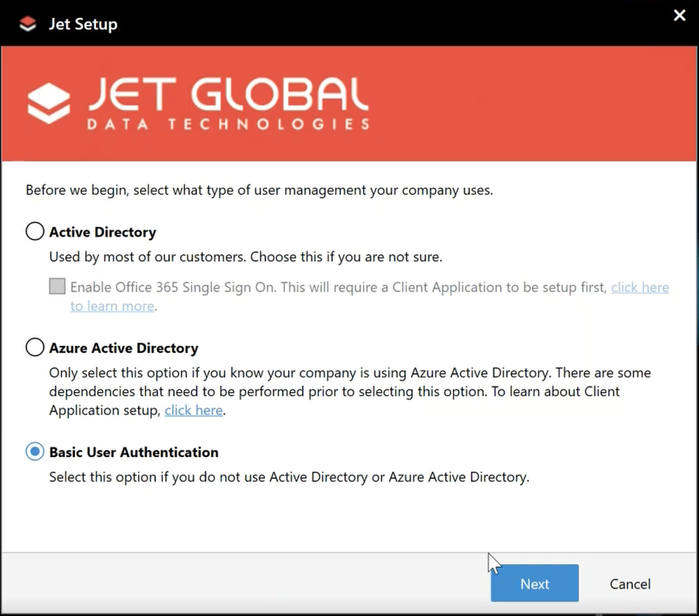This screenshot has height=616, width=699.
Task: Click the 'Basic User Authentication' option label
Action: (x=134, y=452)
